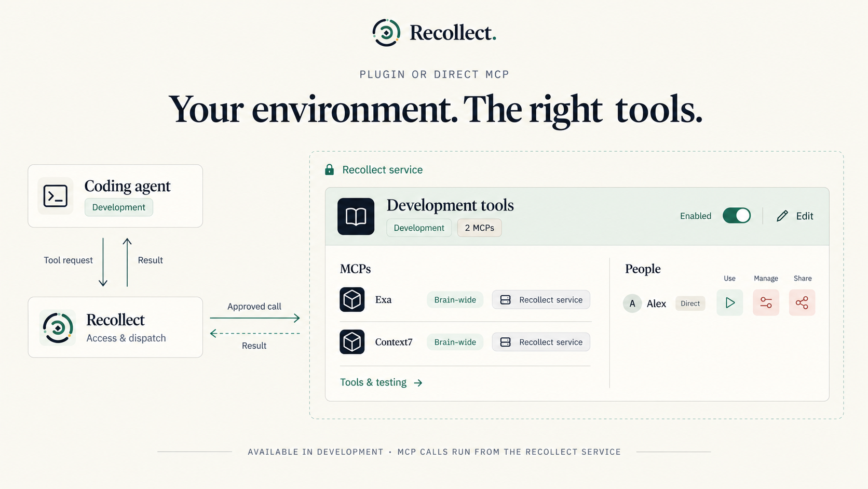Click the MCPs section heading
Image resolution: width=868 pixels, height=489 pixels.
(355, 269)
